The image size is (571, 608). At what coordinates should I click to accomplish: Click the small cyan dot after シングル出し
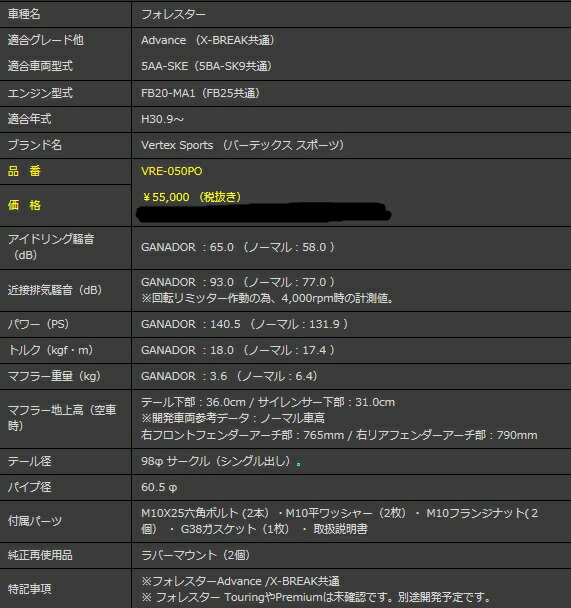tap(298, 464)
